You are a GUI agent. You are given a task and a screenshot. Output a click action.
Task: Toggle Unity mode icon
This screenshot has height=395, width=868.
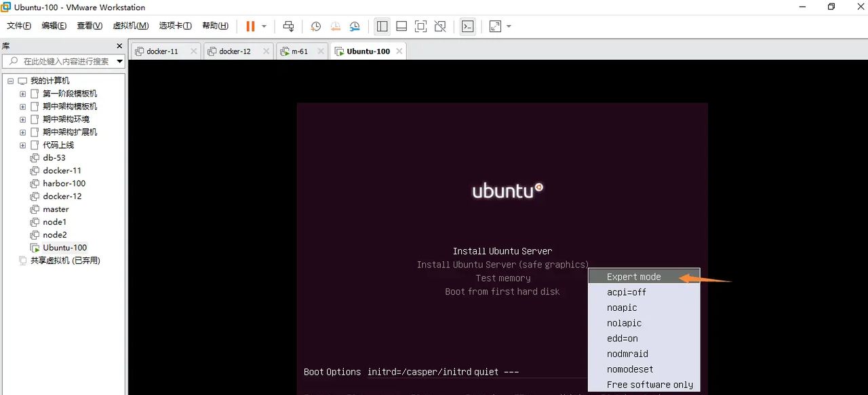click(x=440, y=26)
